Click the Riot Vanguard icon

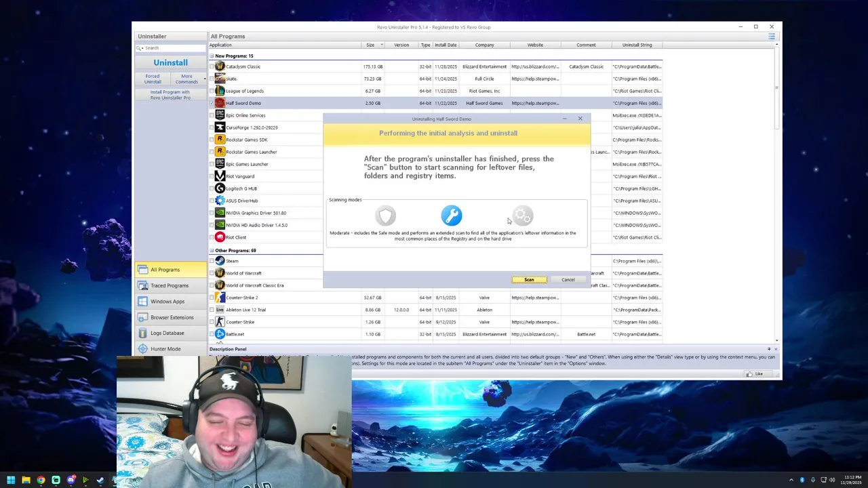tap(220, 176)
